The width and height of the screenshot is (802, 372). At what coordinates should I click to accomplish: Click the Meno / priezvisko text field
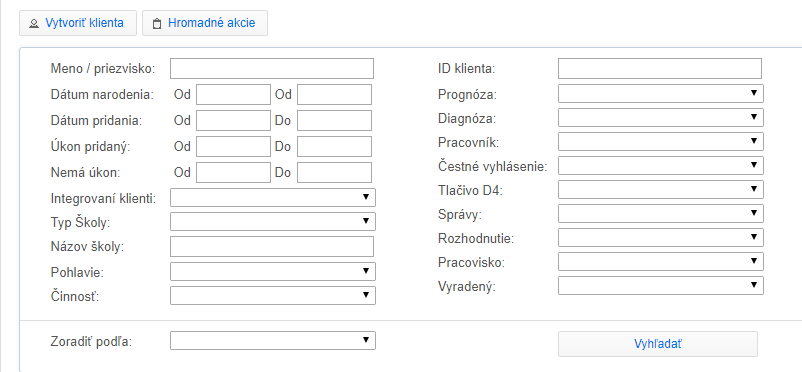(x=272, y=69)
